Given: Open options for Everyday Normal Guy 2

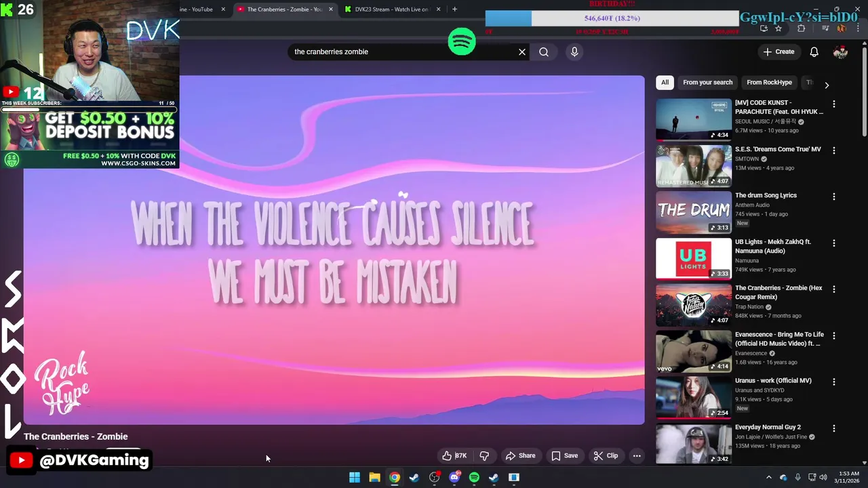Looking at the screenshot, I should 834,428.
